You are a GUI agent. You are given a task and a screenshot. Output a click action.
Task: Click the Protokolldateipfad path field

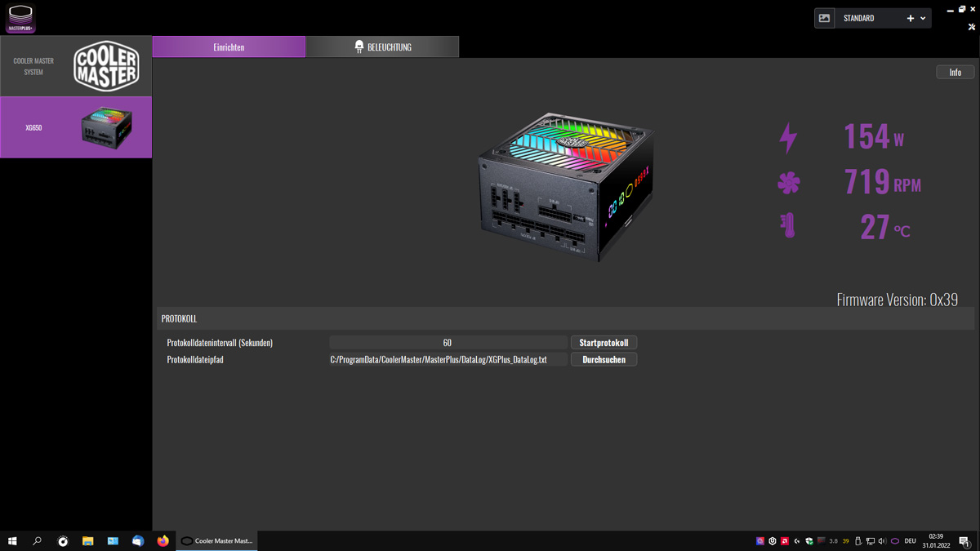pyautogui.click(x=448, y=359)
